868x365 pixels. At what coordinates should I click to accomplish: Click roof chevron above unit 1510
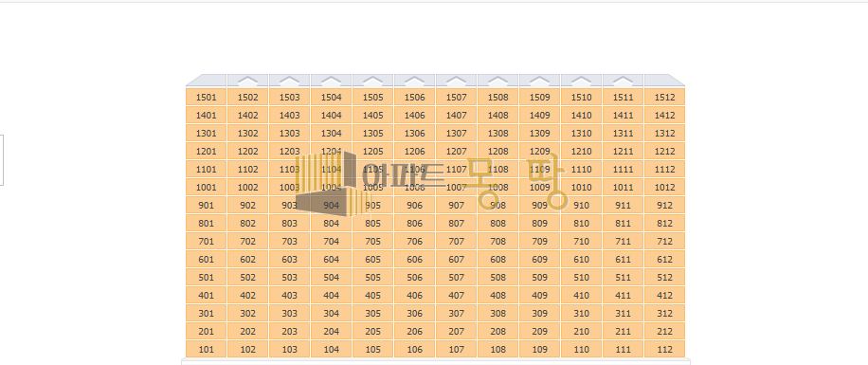point(581,81)
